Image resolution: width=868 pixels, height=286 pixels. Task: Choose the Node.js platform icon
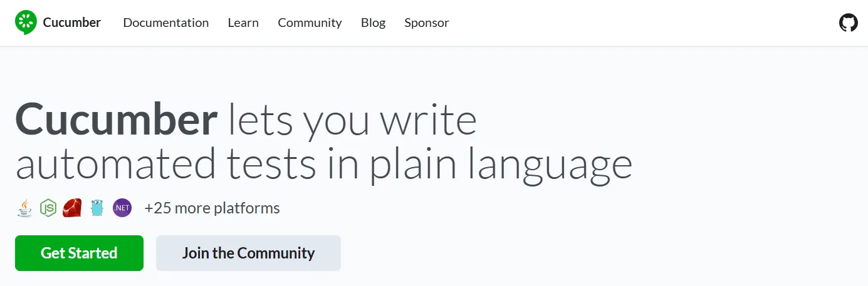click(48, 208)
